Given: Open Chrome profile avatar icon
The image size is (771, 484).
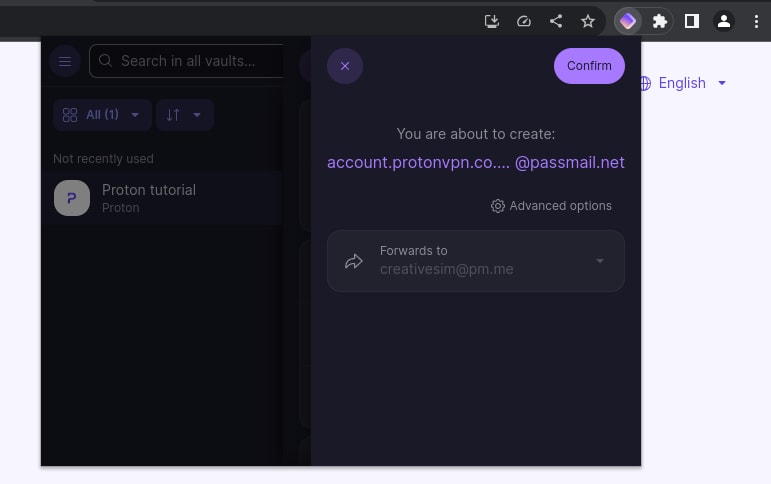Looking at the screenshot, I should tap(724, 21).
